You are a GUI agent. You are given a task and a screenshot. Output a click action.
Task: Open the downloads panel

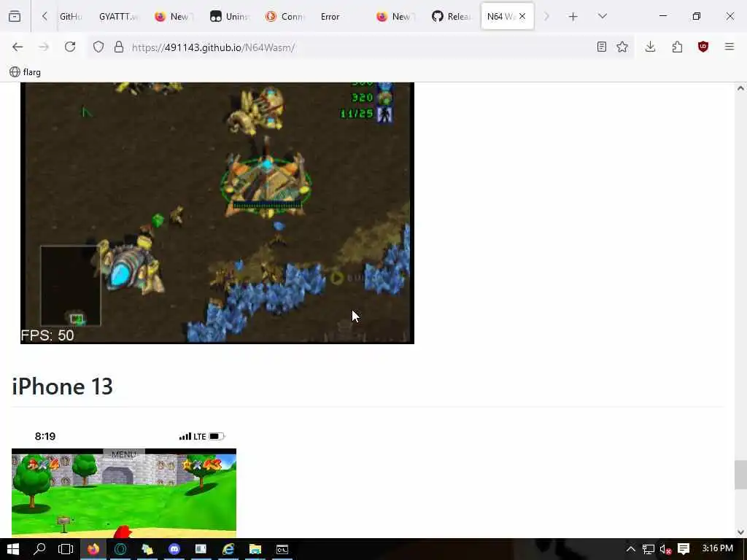pos(650,47)
